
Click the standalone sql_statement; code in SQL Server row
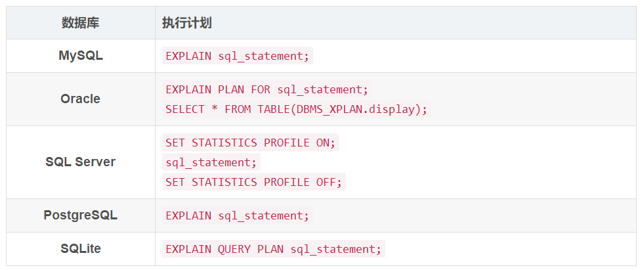tap(211, 162)
